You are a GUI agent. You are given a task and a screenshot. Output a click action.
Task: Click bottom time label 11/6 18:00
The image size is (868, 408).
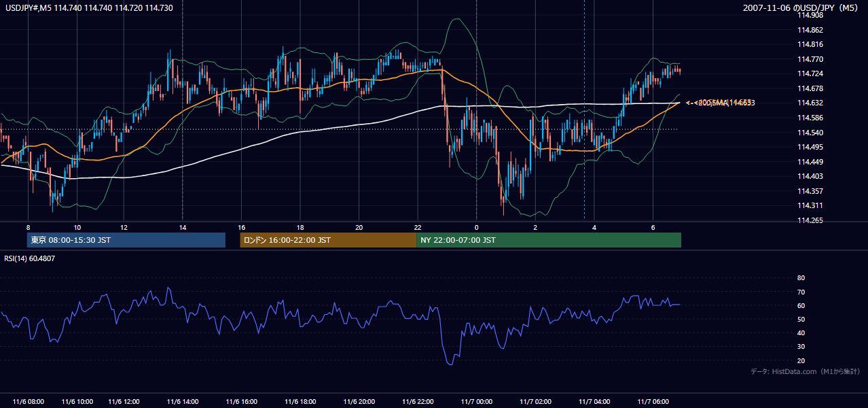[x=300, y=401]
